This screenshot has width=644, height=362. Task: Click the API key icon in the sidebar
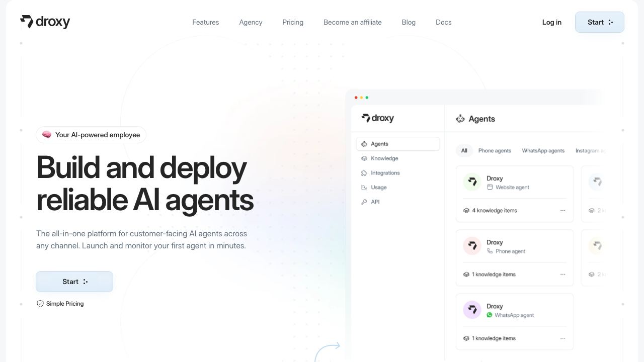click(364, 202)
